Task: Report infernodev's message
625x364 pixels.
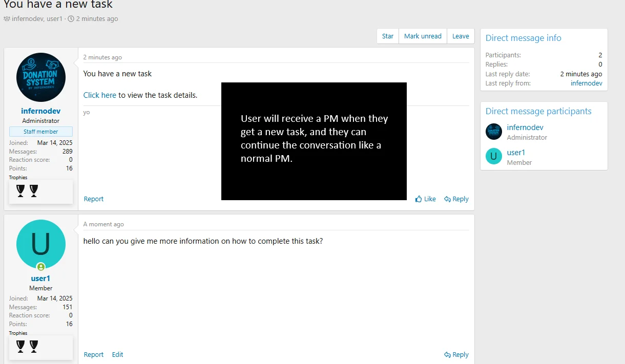Action: 94,199
